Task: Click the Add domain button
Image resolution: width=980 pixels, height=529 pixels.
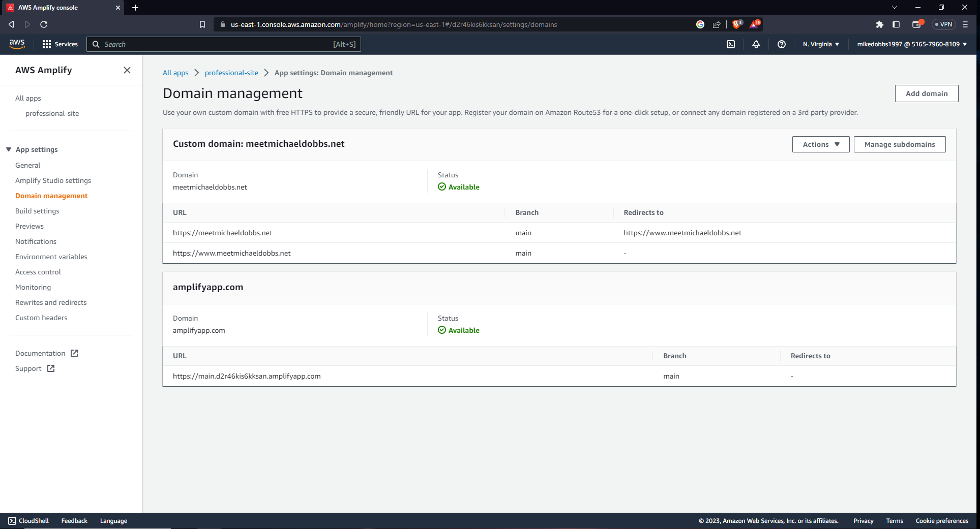Action: click(x=926, y=94)
